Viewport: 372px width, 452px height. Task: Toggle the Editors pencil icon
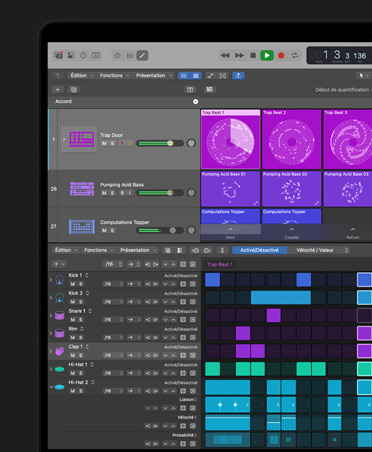pos(142,55)
